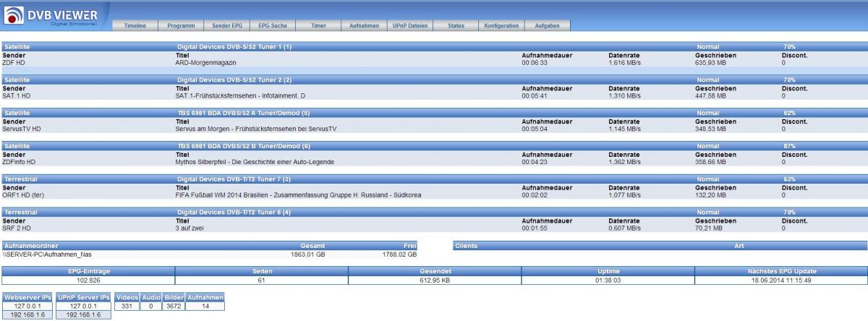Open the UPnP Dateien tab
The height and width of the screenshot is (321, 868).
tap(410, 26)
